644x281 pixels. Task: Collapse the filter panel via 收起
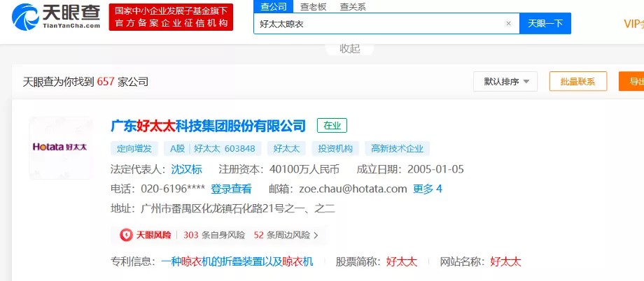point(350,48)
